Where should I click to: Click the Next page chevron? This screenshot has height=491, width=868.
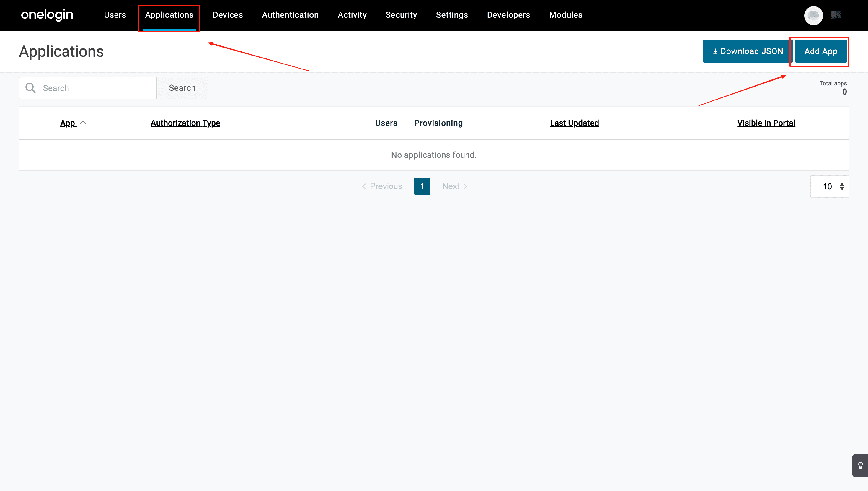(x=465, y=186)
